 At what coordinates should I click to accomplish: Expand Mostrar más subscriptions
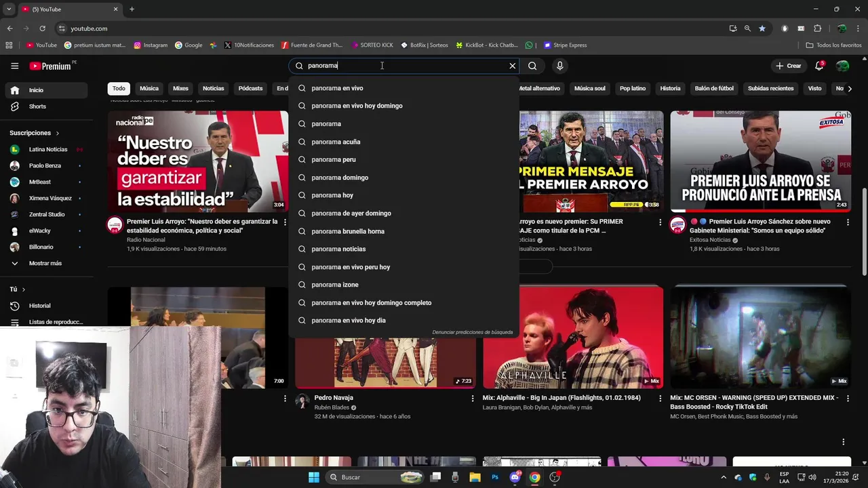point(46,263)
